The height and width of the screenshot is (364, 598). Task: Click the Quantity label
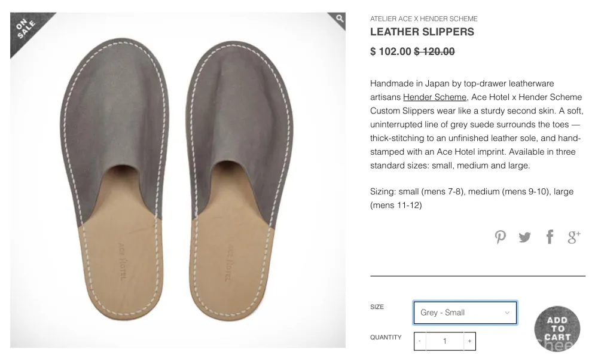click(386, 337)
